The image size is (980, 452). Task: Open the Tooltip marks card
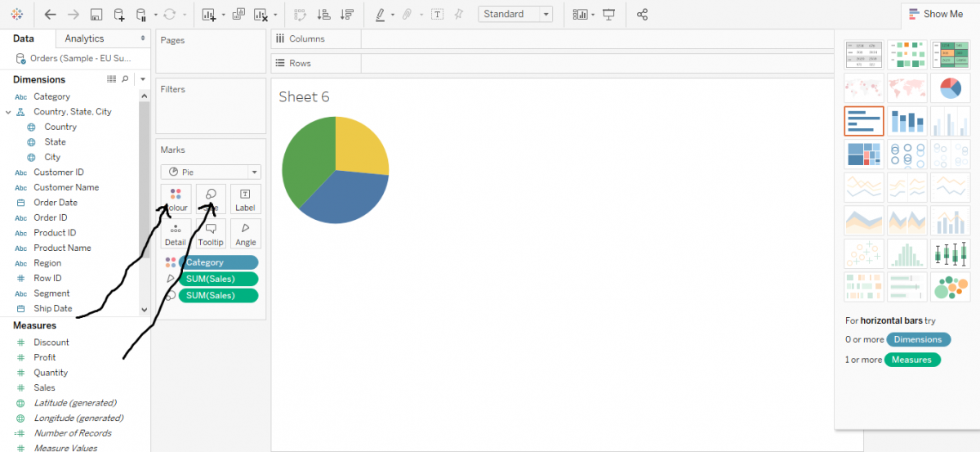[x=211, y=233]
